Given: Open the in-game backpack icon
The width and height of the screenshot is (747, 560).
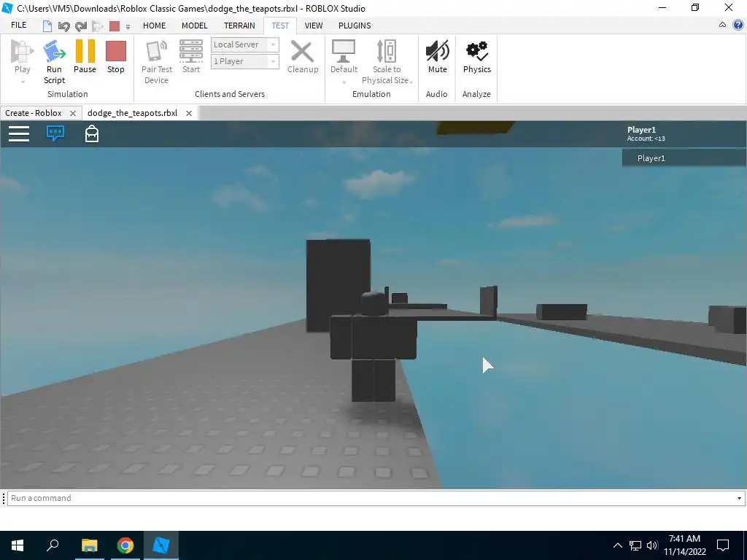Looking at the screenshot, I should tap(92, 134).
